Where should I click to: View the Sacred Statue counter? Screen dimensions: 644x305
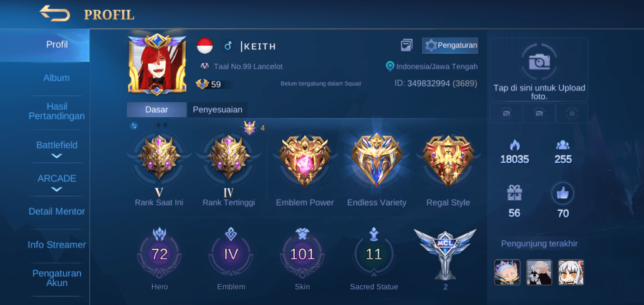coord(374,254)
